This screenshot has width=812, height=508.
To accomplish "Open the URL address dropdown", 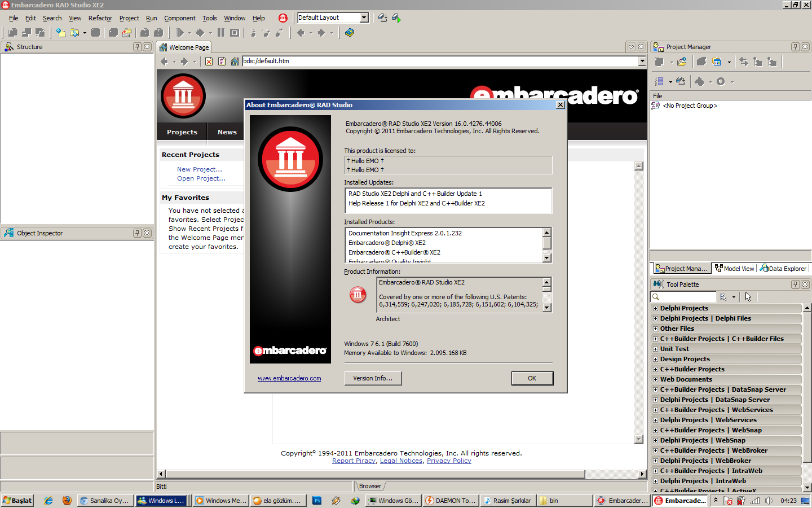I will point(642,61).
